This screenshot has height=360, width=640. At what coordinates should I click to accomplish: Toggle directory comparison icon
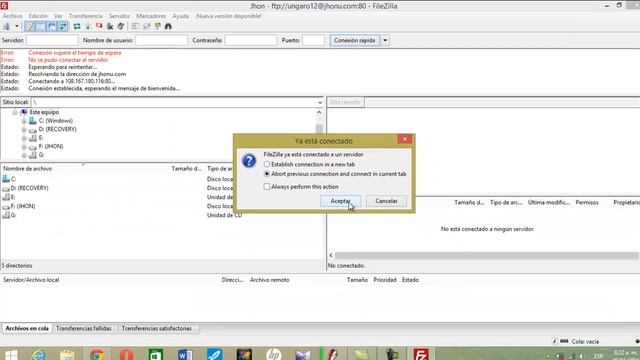[147, 27]
